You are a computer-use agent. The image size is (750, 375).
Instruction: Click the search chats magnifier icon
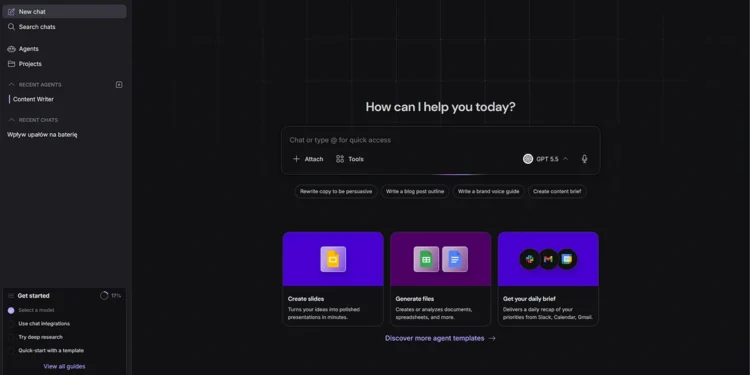(x=11, y=27)
